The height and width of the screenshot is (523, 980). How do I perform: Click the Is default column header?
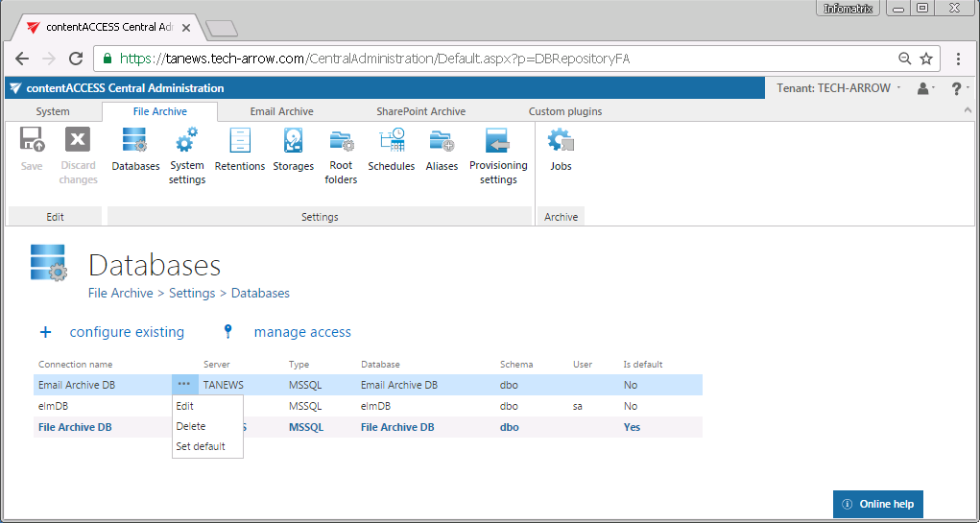[x=642, y=365]
